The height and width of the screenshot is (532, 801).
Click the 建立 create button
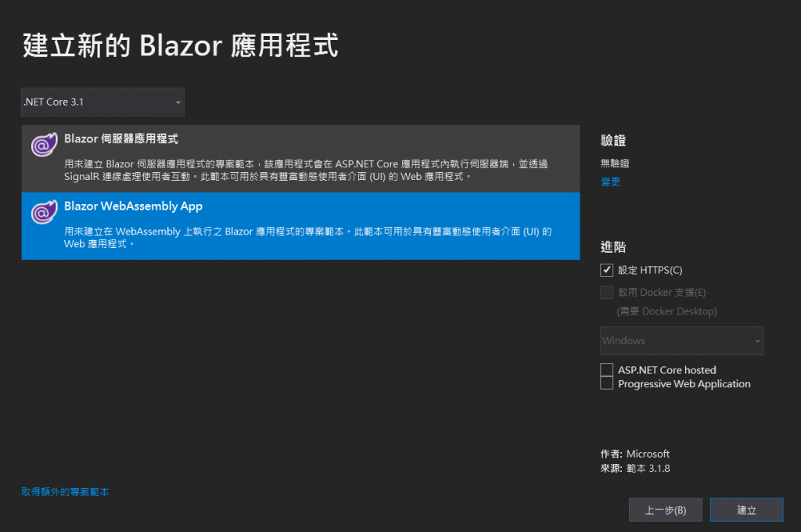click(746, 509)
